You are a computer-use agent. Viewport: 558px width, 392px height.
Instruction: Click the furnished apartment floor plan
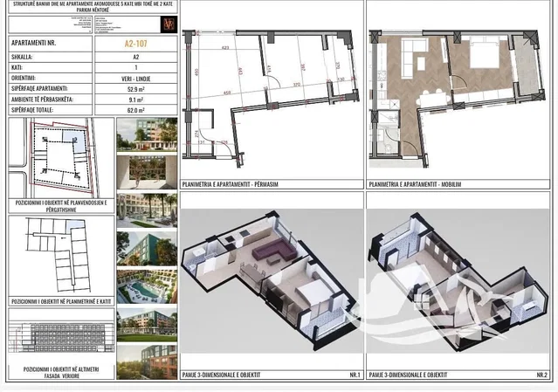pyautogui.click(x=457, y=98)
